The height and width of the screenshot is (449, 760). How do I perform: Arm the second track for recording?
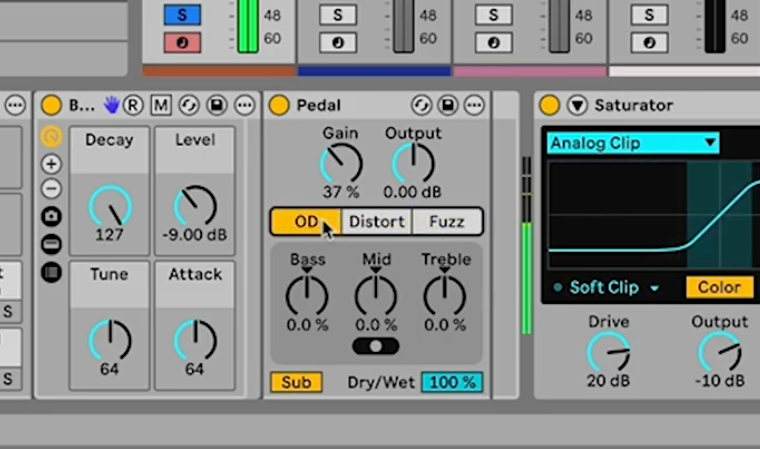tap(338, 43)
